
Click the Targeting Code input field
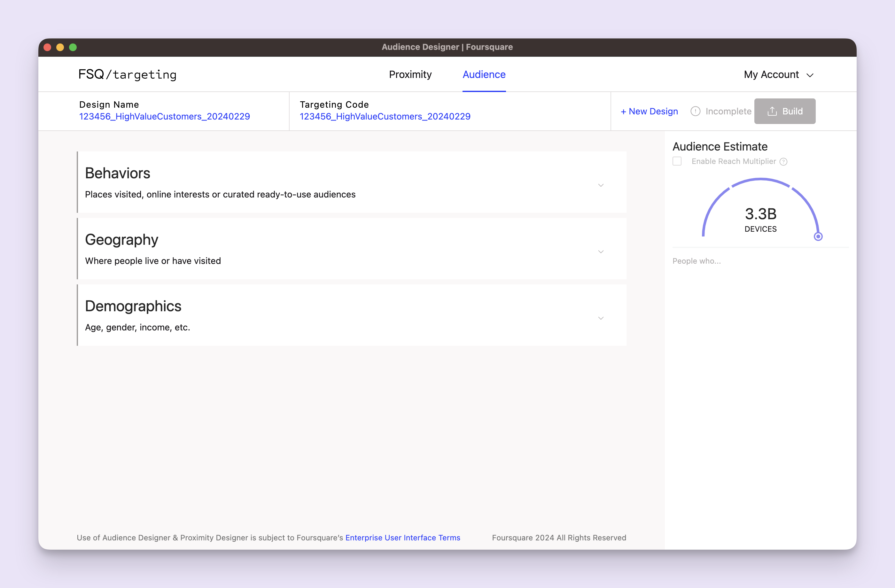[385, 116]
